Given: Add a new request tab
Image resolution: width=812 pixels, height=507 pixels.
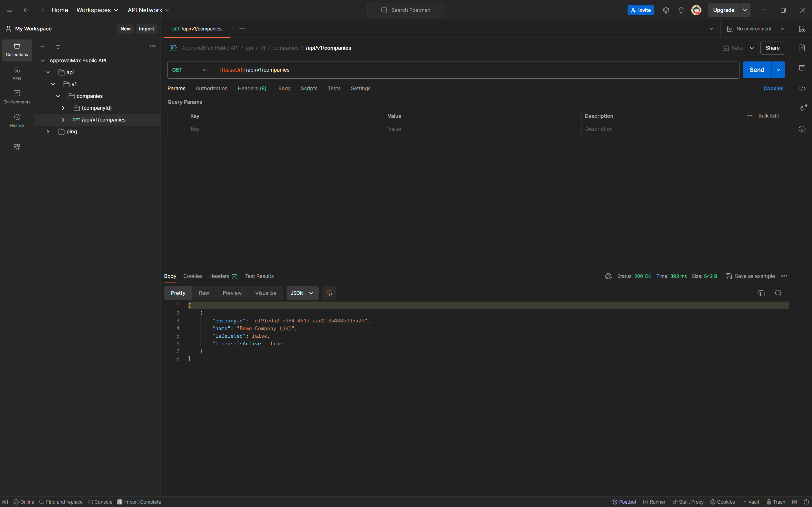Looking at the screenshot, I should pos(242,29).
